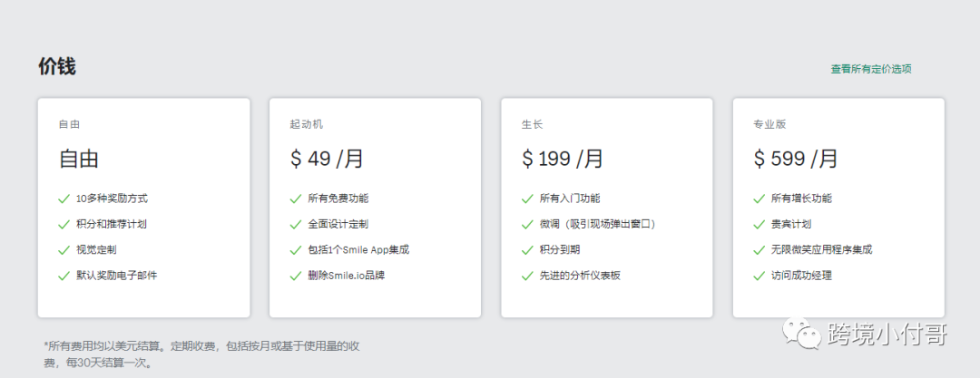Click the 无限微笑应用程序集成 feature text
This screenshot has height=378, width=980.
click(x=822, y=249)
